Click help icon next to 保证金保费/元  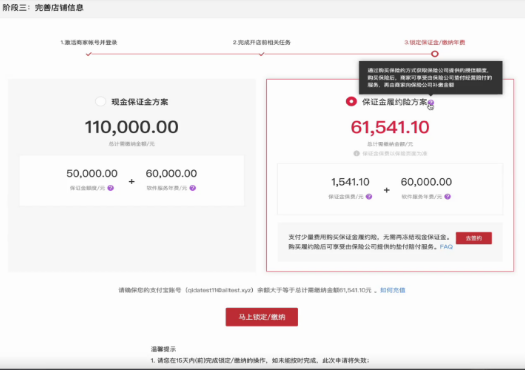click(x=369, y=197)
